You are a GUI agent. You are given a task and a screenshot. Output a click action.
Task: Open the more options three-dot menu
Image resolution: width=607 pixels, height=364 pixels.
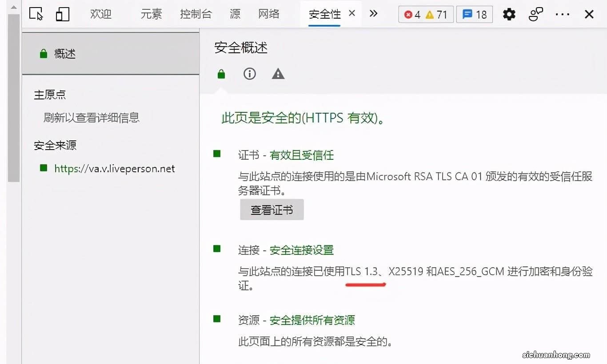coord(562,14)
